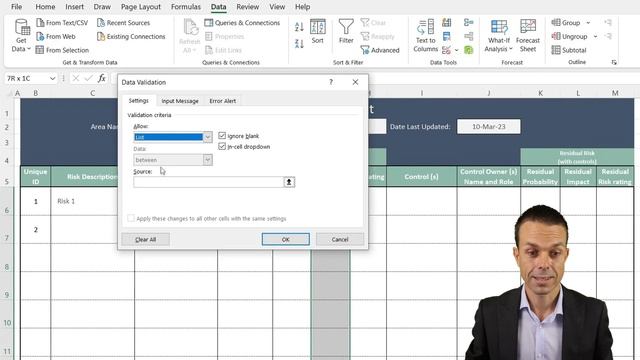640x360 pixels.
Task: Sort Z to A descending
Action: [299, 43]
